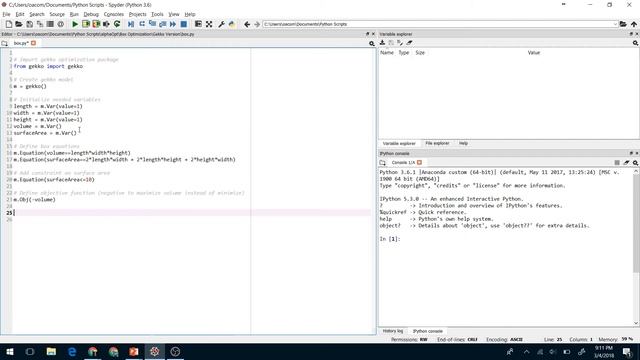This screenshot has height=360, width=640.
Task: Open Windows notification center icon
Action: (627, 352)
